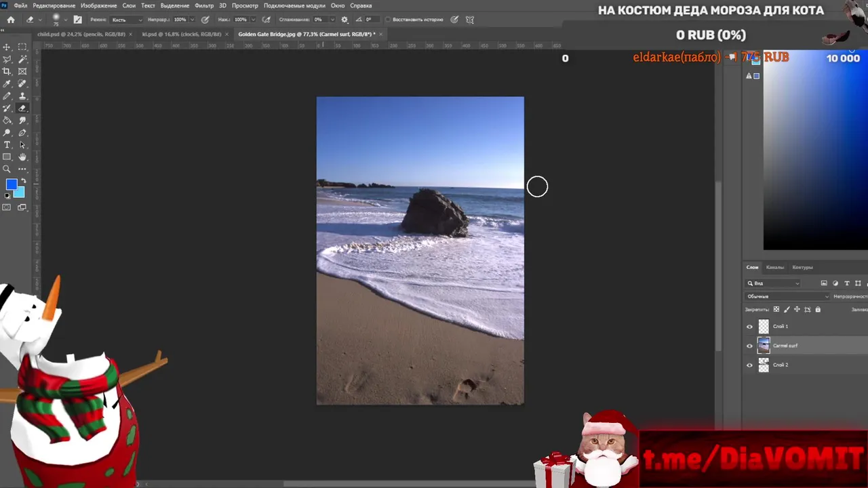Select the Paint Bucket tool
868x488 pixels.
point(7,120)
